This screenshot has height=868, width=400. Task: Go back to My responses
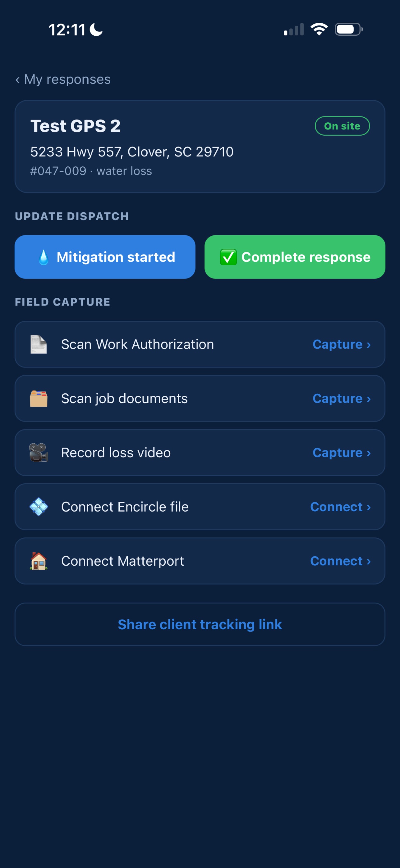(63, 79)
